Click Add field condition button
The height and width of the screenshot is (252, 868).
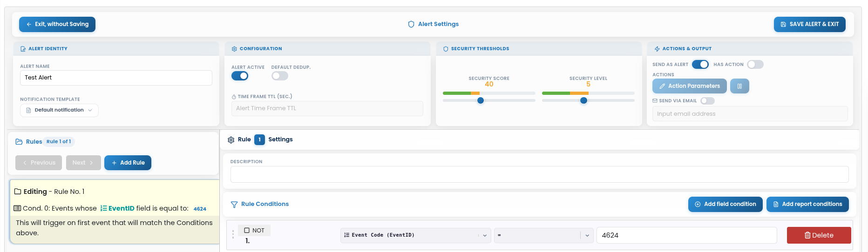[x=726, y=204]
